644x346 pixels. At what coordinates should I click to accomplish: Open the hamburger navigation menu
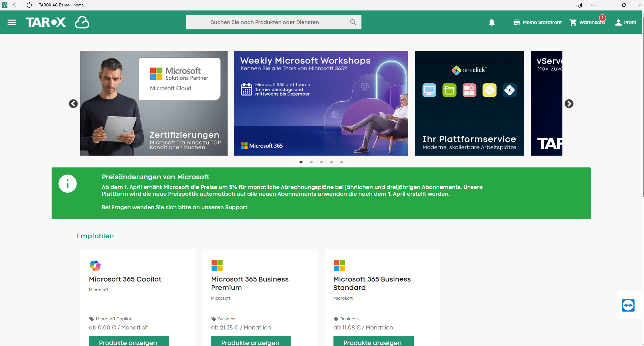click(x=12, y=22)
